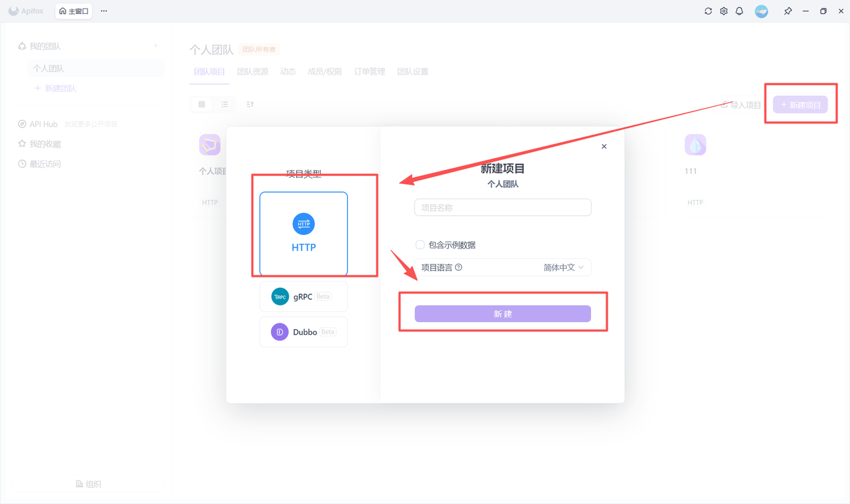Click 组织 at the sidebar bottom

[x=89, y=484]
